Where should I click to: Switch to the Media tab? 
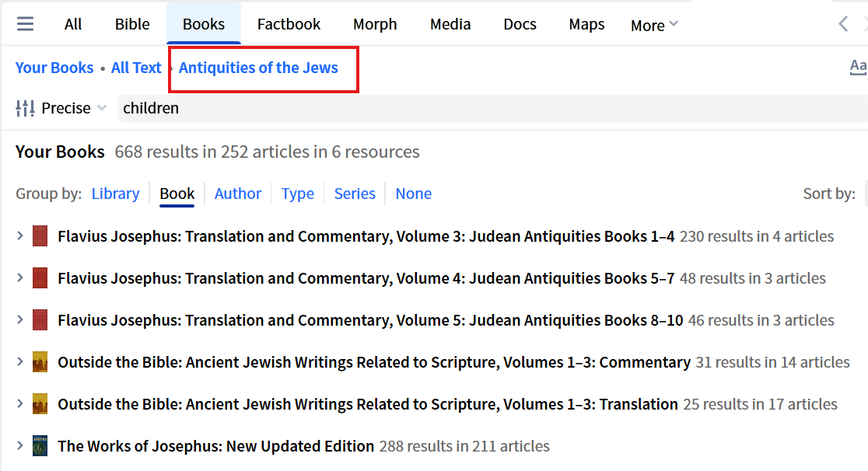point(450,24)
